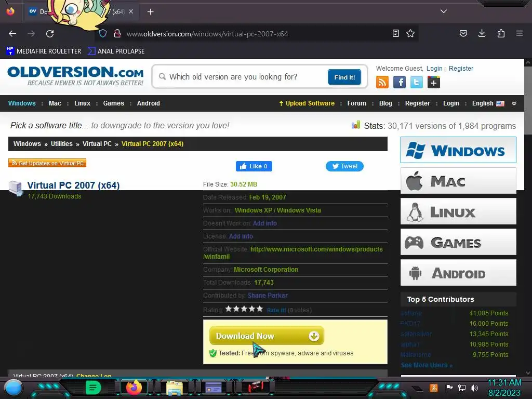
Task: Show site security info via the padlock icon
Action: pos(117,34)
